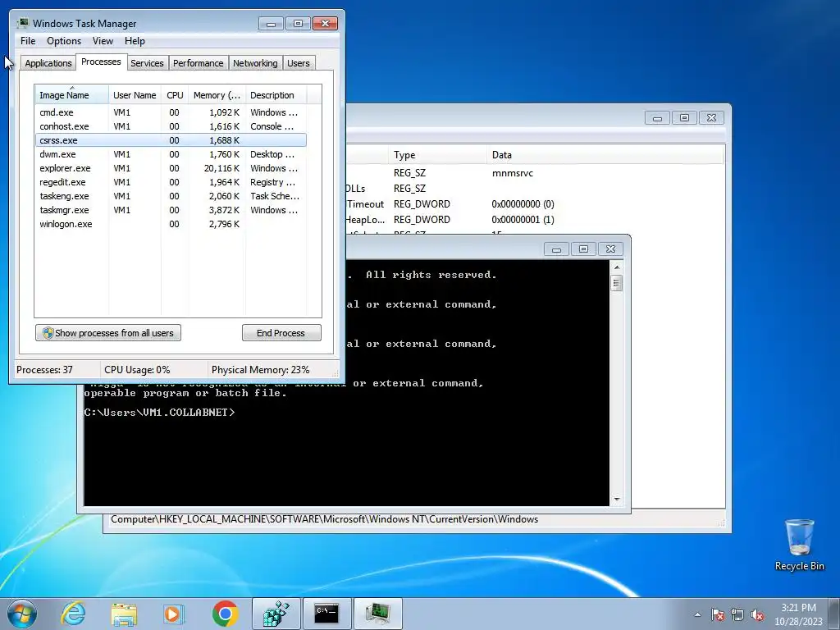Select winlogon.exe in the process list
840x630 pixels.
[171, 224]
